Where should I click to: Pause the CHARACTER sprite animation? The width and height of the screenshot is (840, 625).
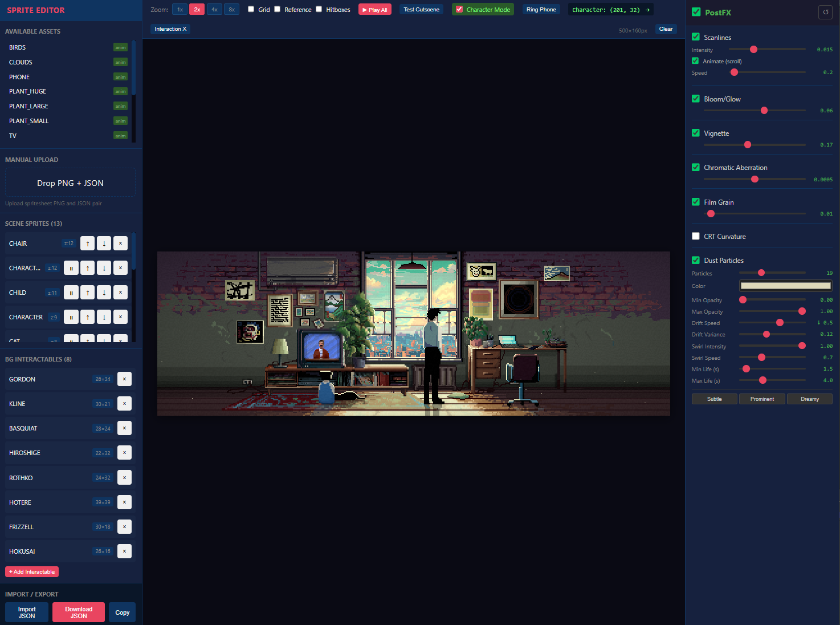point(71,316)
